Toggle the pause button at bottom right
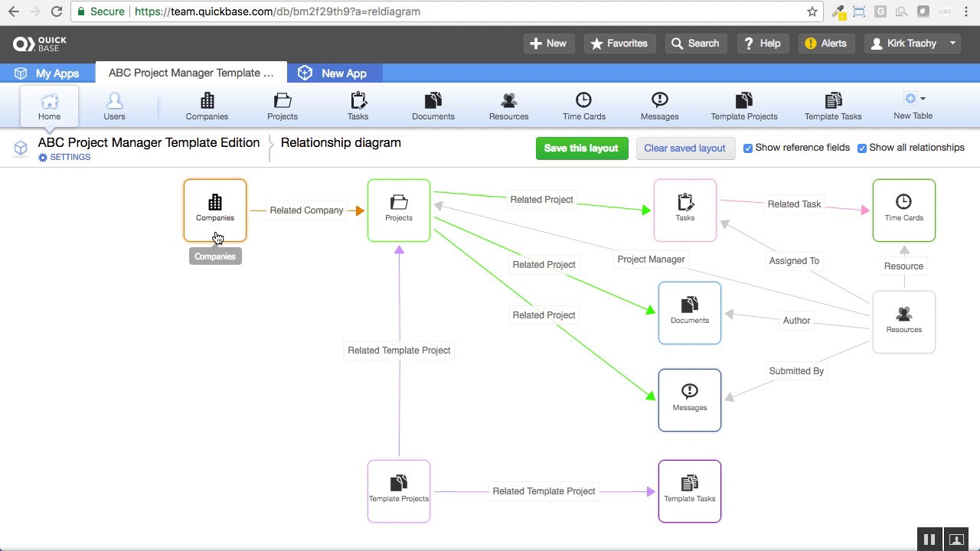 (x=929, y=539)
